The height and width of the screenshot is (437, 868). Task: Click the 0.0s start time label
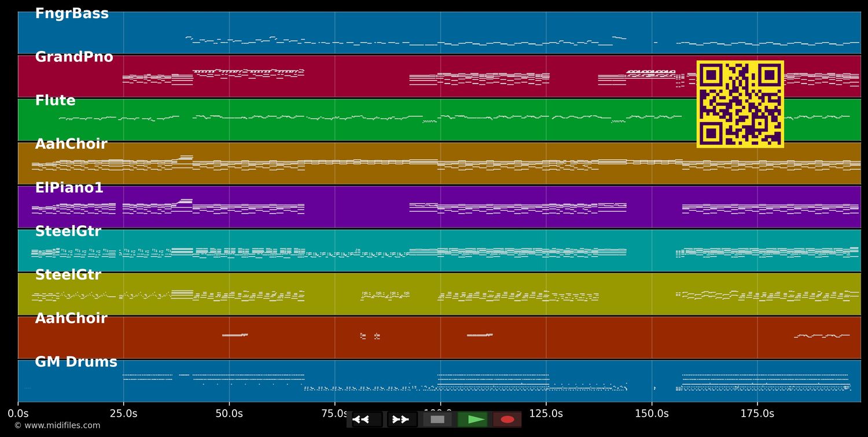(18, 413)
